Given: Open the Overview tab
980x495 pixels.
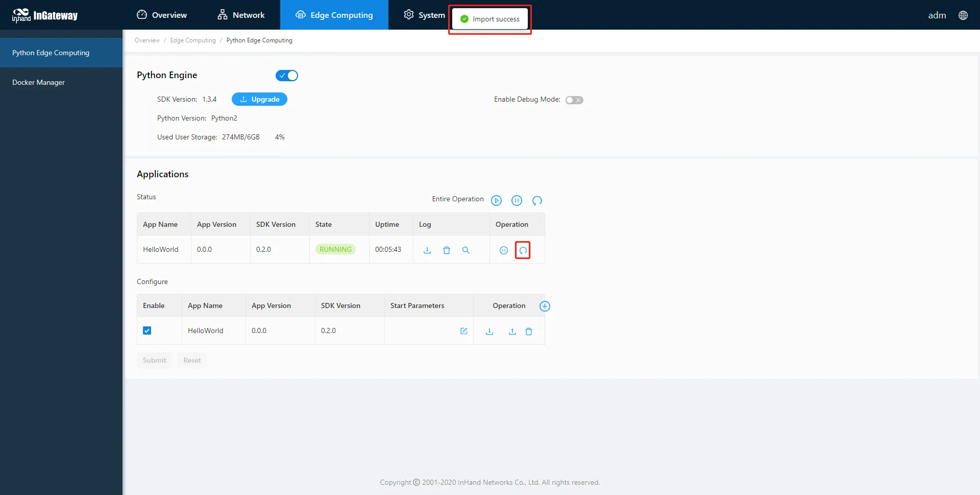Looking at the screenshot, I should (x=162, y=15).
